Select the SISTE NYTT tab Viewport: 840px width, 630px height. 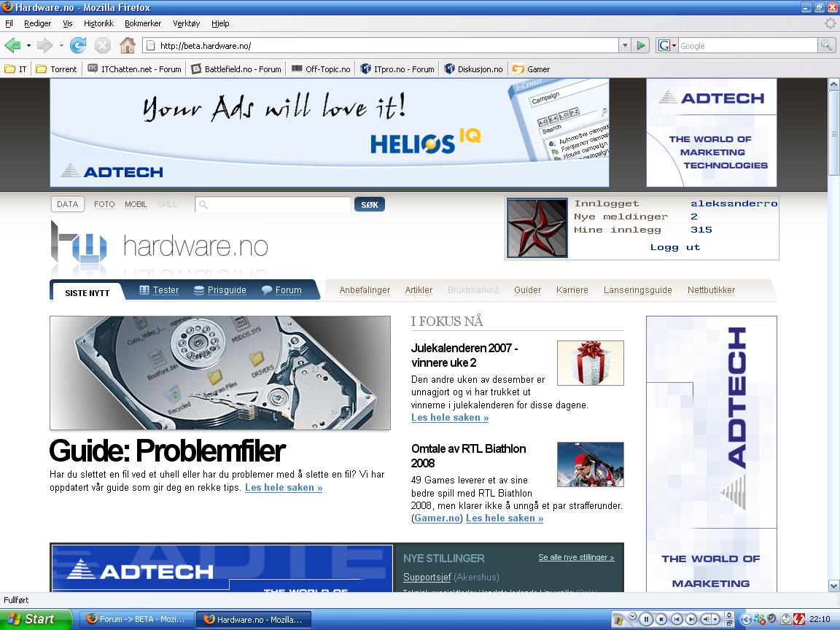(87, 293)
